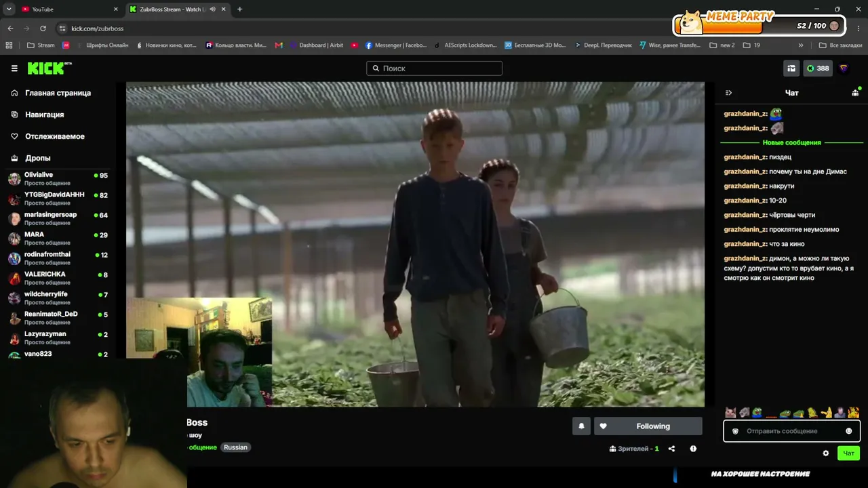Open marlasingersoap channel in sidebar
Viewport: 868px width, 488px height.
[58, 218]
